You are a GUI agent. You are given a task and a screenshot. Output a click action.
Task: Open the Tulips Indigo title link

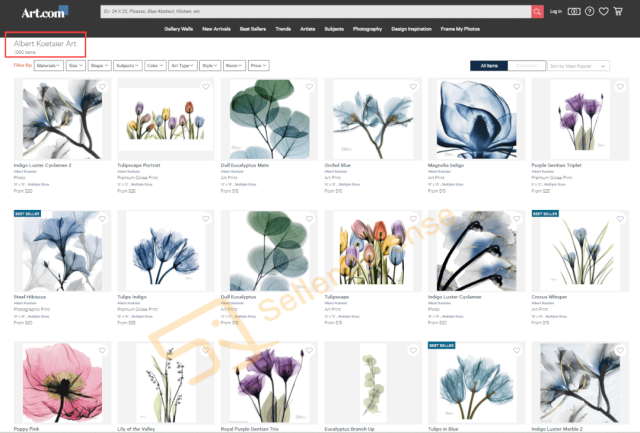coord(131,297)
